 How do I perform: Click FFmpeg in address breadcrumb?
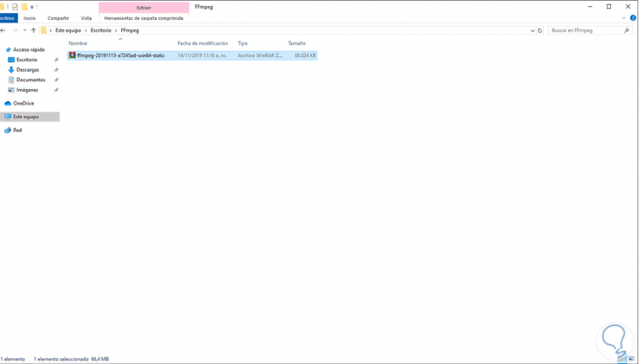130,30
